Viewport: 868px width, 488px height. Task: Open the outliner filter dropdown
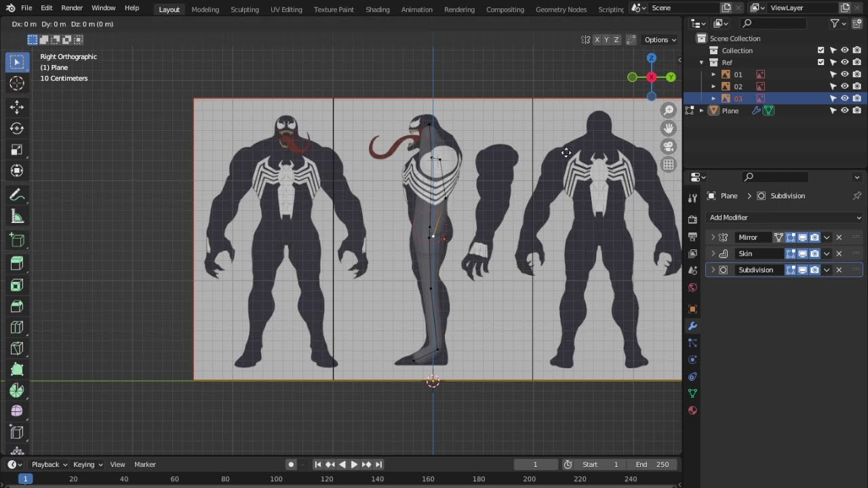[839, 23]
